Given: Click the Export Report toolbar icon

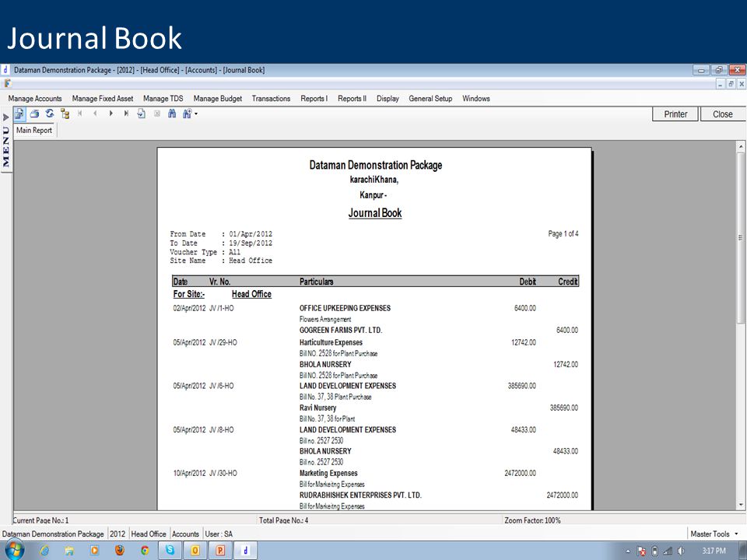Looking at the screenshot, I should pos(19,114).
